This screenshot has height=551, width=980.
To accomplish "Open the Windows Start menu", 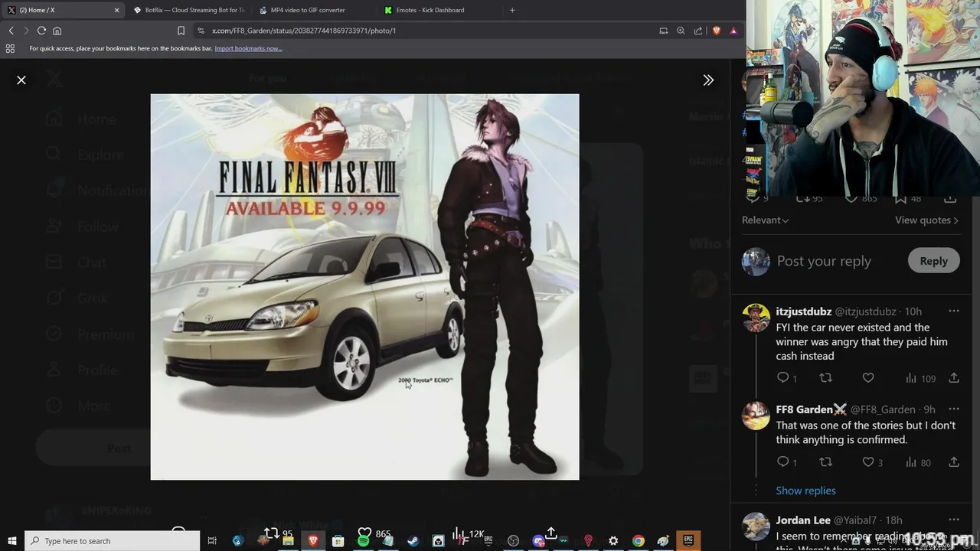I will [x=12, y=541].
